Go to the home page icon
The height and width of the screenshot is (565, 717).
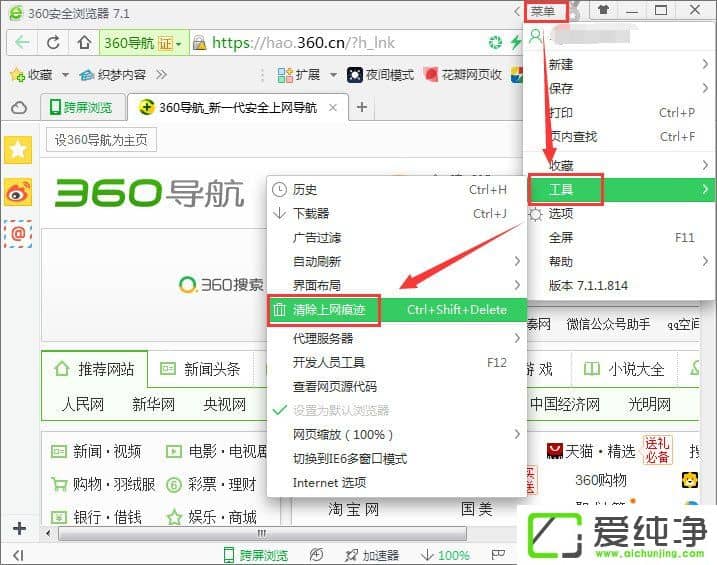84,43
